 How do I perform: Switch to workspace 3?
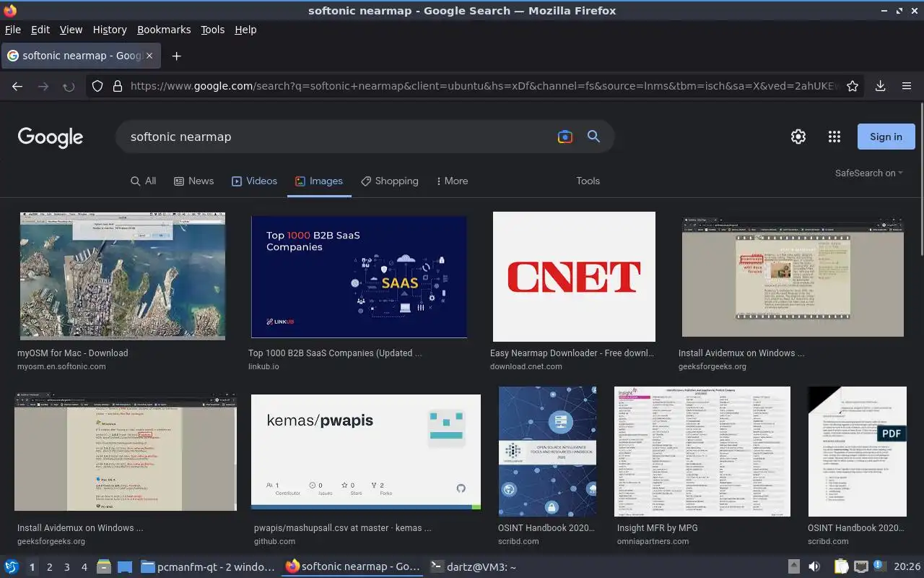pos(66,567)
